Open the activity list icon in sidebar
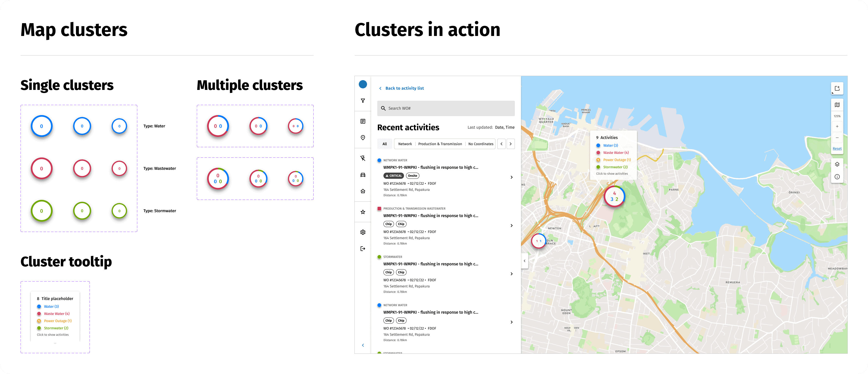This screenshot has width=868, height=374. tap(363, 121)
